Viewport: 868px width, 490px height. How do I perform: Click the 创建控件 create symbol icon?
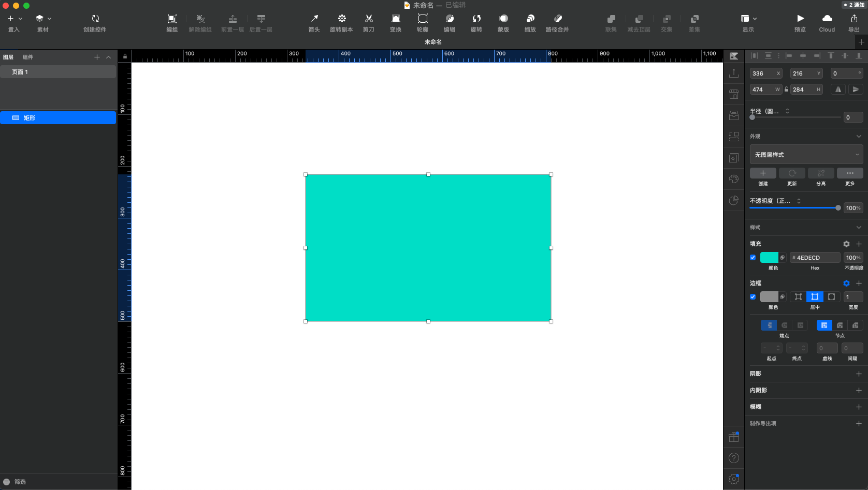[95, 19]
